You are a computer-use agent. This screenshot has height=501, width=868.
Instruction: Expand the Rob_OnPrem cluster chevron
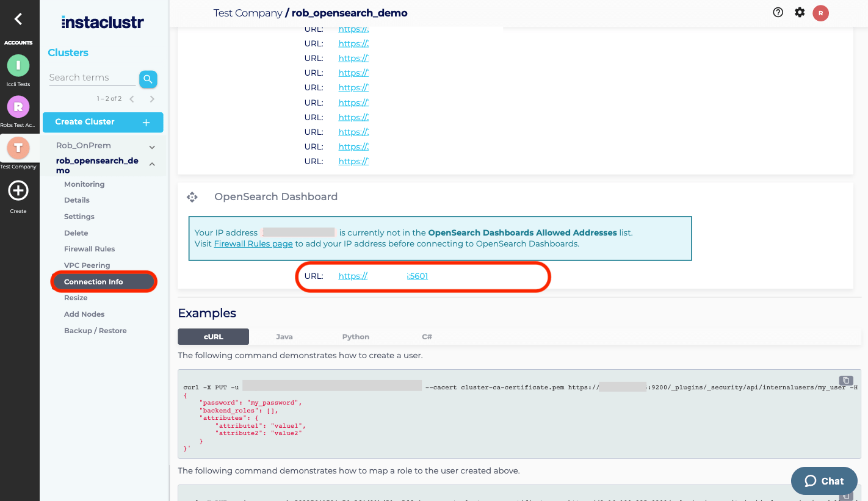tap(151, 146)
